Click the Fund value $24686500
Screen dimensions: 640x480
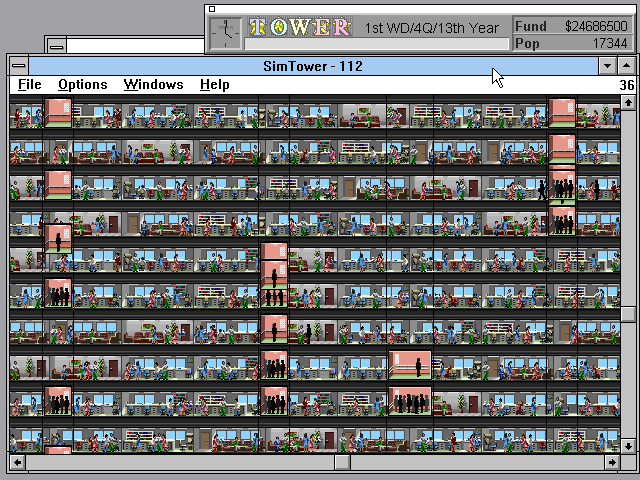point(596,26)
